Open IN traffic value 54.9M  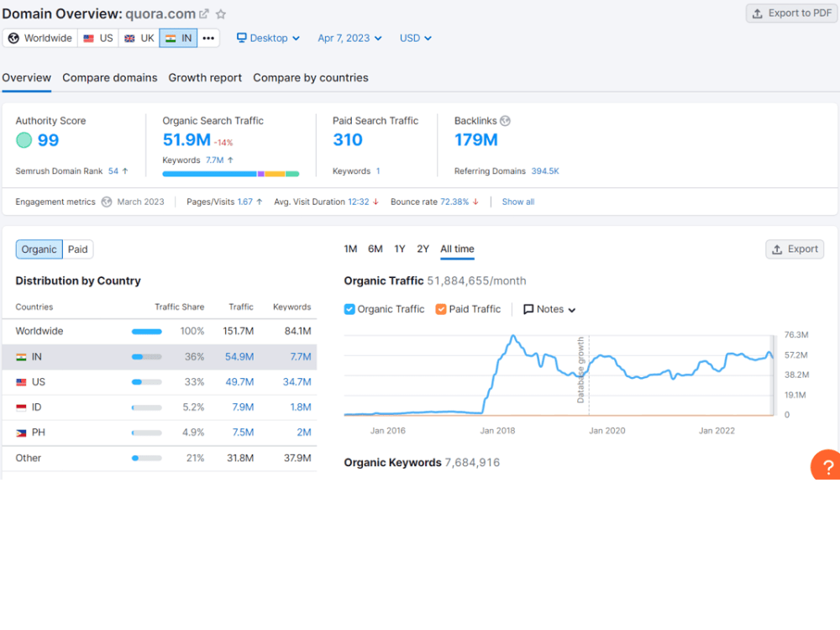tap(239, 357)
